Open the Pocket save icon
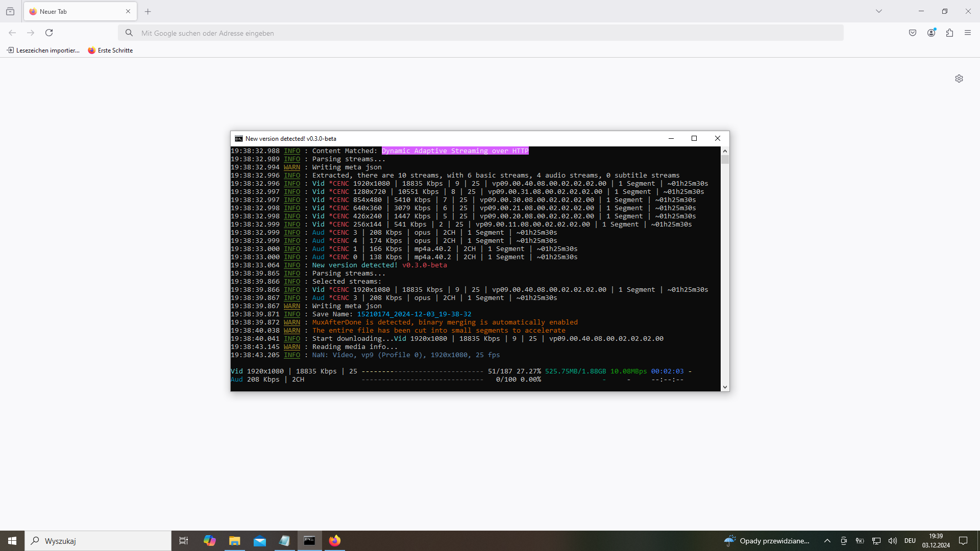 tap(913, 33)
